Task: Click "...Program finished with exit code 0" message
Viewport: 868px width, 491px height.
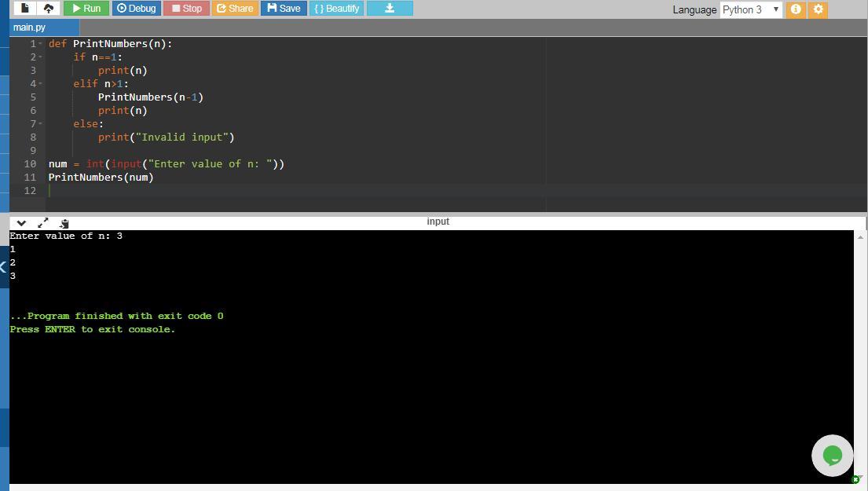Action: 116,316
